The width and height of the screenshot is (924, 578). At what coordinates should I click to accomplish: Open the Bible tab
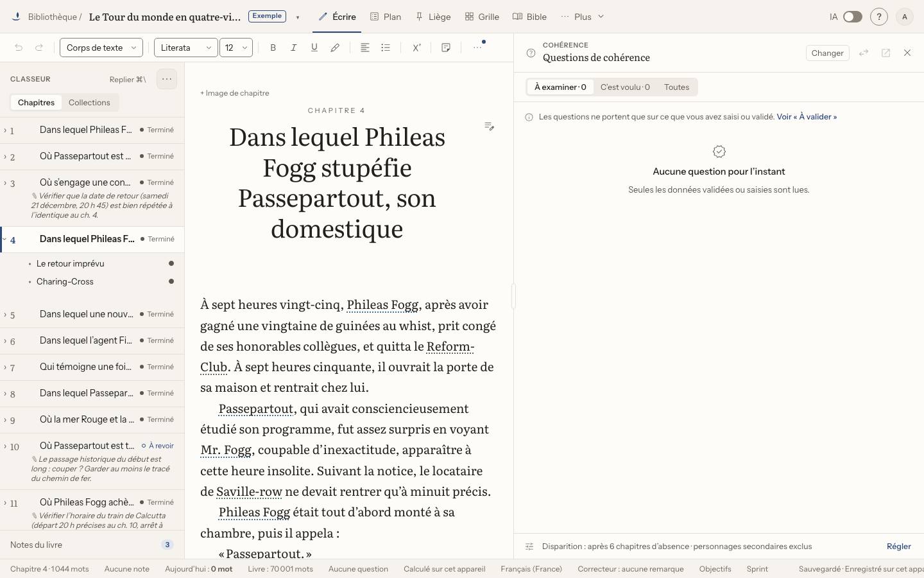click(530, 17)
